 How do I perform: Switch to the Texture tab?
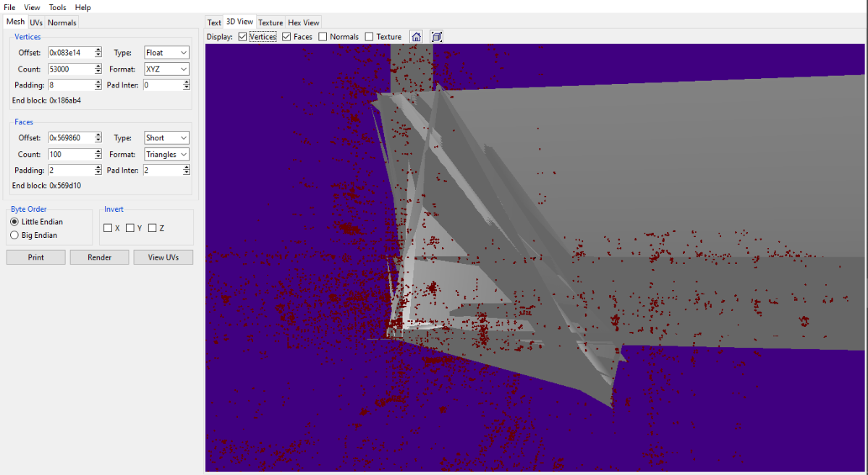click(x=271, y=22)
